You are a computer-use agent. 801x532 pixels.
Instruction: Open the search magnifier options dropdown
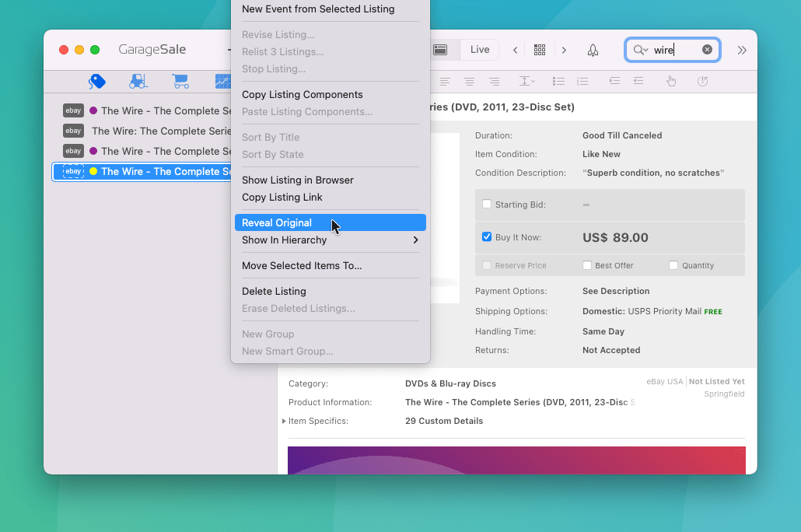click(640, 50)
